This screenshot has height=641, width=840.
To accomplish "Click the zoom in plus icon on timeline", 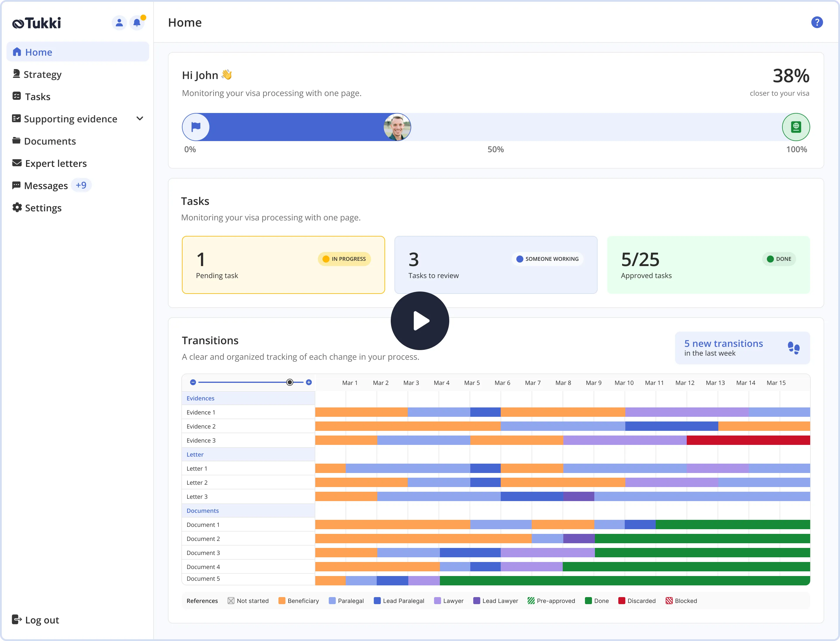I will pos(309,382).
